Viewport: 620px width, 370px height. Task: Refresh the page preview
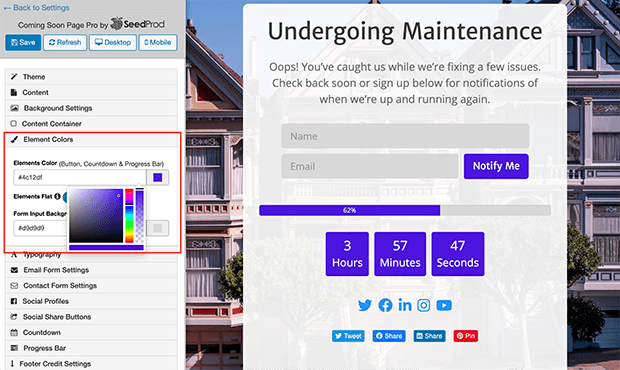[65, 43]
